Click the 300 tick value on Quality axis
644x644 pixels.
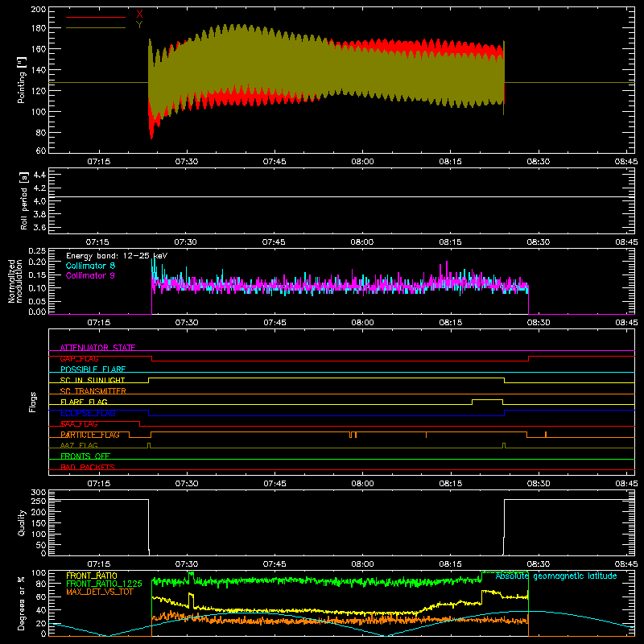coord(39,493)
